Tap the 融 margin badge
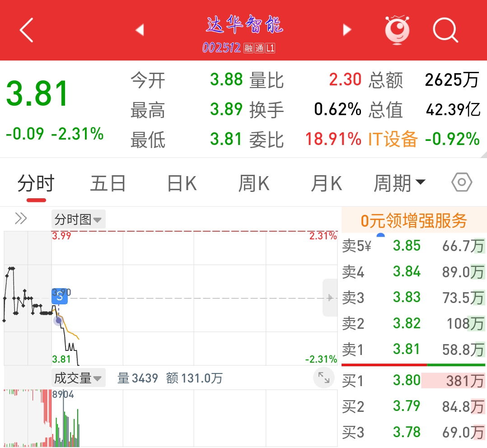 (248, 48)
